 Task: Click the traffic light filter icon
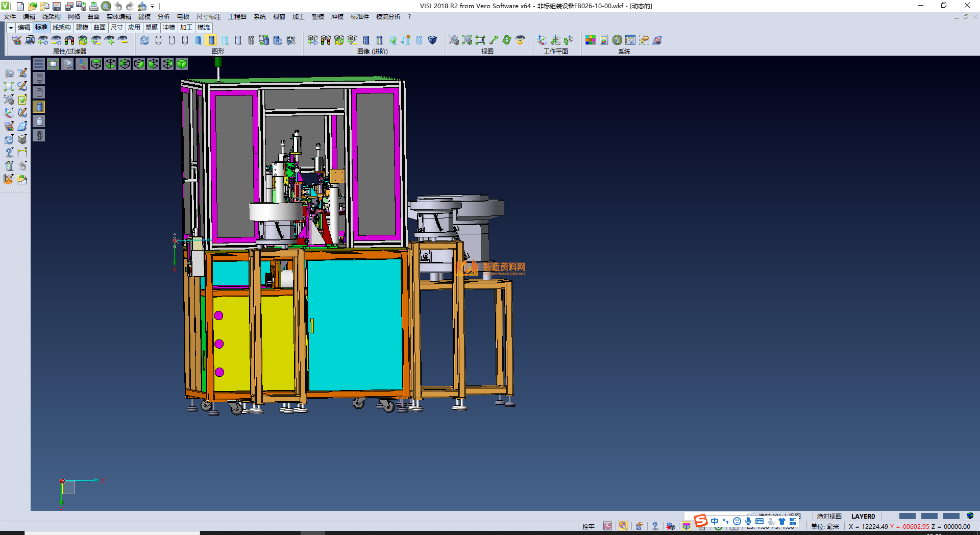(x=69, y=40)
